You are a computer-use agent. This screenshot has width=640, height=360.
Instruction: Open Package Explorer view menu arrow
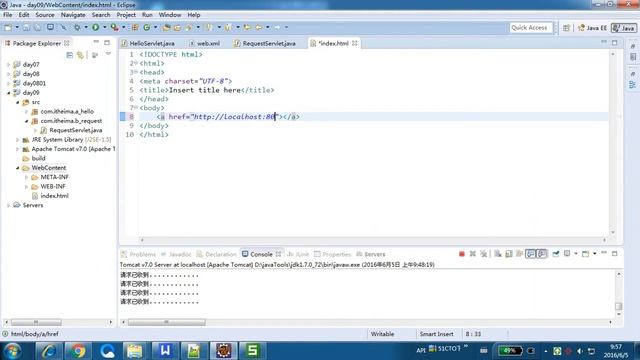[108, 54]
